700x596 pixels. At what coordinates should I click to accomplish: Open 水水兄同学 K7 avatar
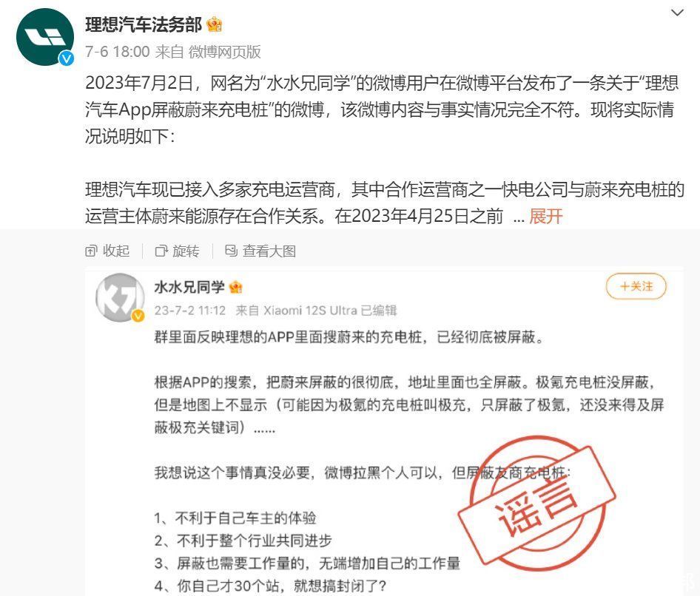pyautogui.click(x=120, y=297)
